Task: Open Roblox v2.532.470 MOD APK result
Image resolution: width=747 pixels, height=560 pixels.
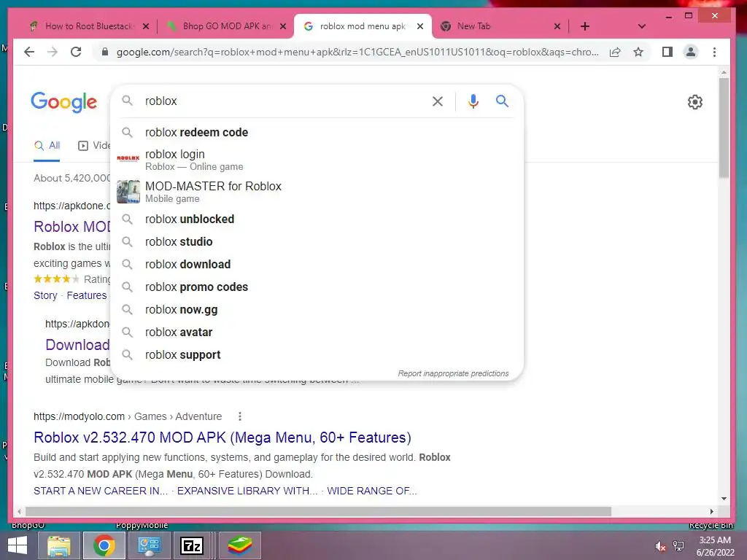Action: pyautogui.click(x=222, y=437)
